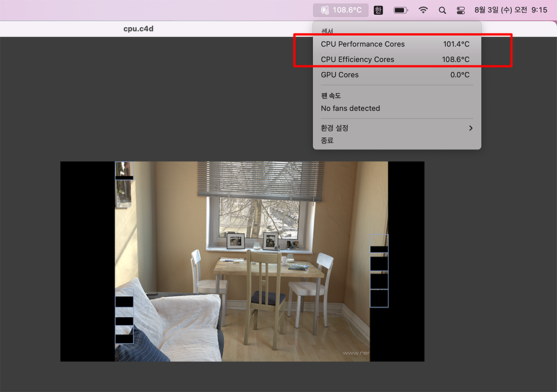The width and height of the screenshot is (557, 392).
Task: Select CPU Performance Cores row
Action: point(397,44)
